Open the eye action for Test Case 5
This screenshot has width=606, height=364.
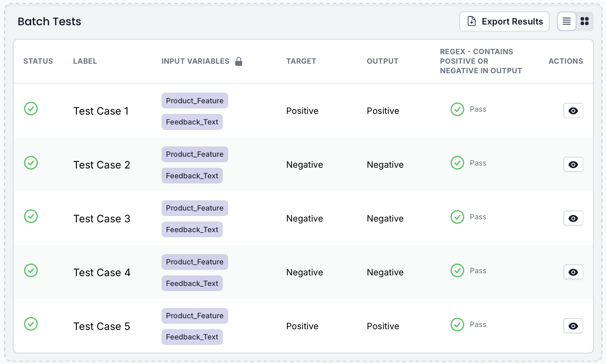[x=573, y=326]
